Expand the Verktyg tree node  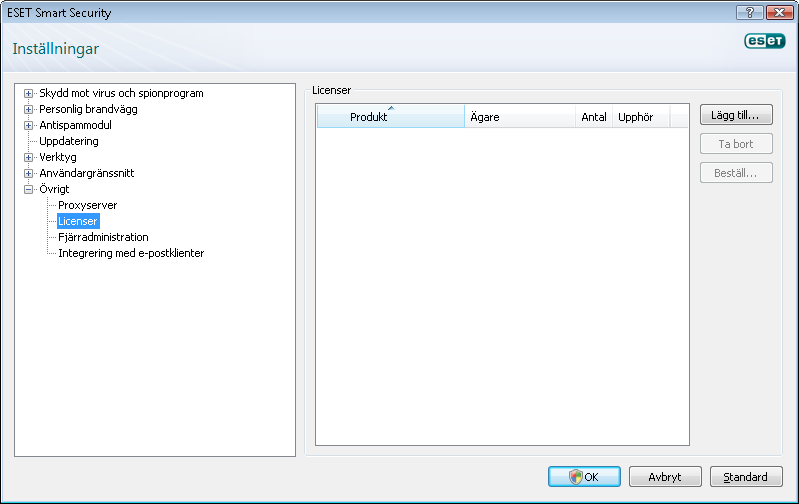(x=29, y=157)
